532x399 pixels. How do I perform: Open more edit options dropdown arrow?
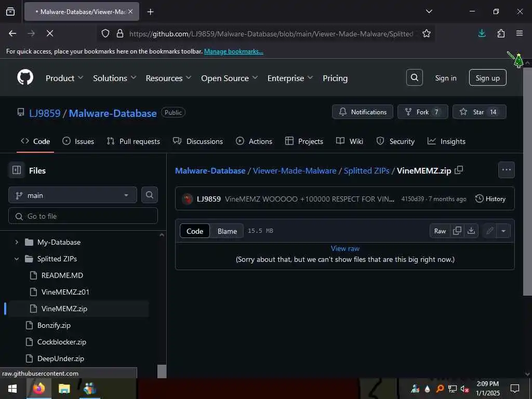(x=503, y=231)
